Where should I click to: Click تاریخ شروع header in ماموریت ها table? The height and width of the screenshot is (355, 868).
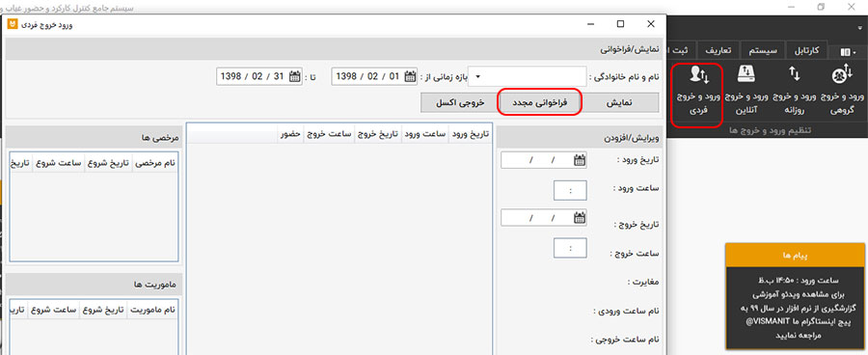point(103,310)
